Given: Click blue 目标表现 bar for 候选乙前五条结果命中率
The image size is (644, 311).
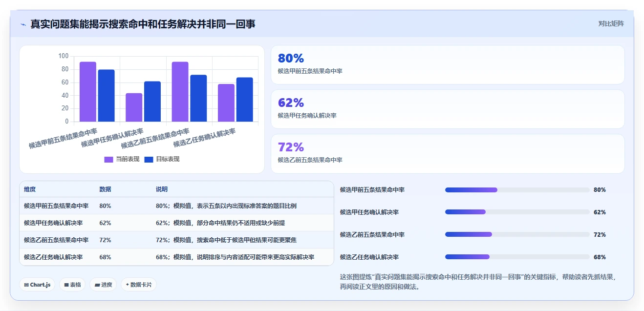Looking at the screenshot, I should tap(198, 98).
